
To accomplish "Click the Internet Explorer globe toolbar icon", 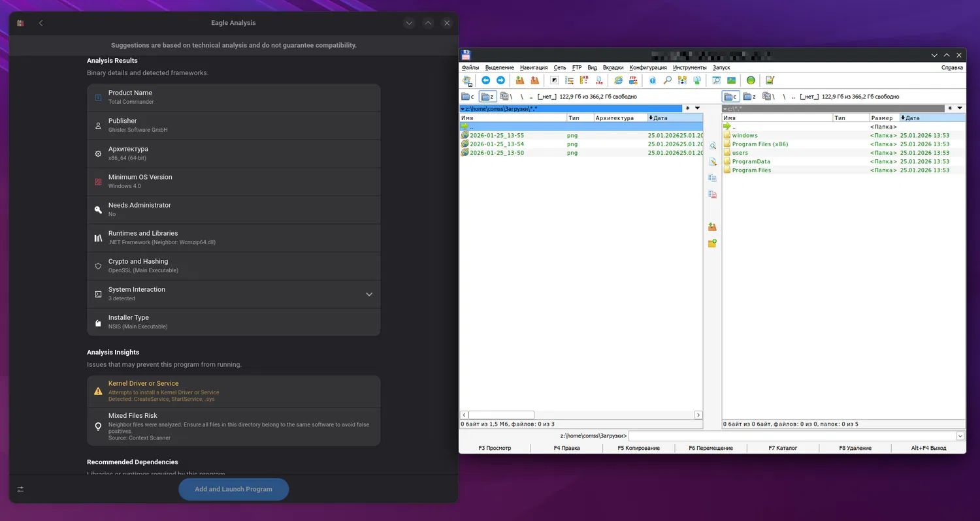I will 618,80.
